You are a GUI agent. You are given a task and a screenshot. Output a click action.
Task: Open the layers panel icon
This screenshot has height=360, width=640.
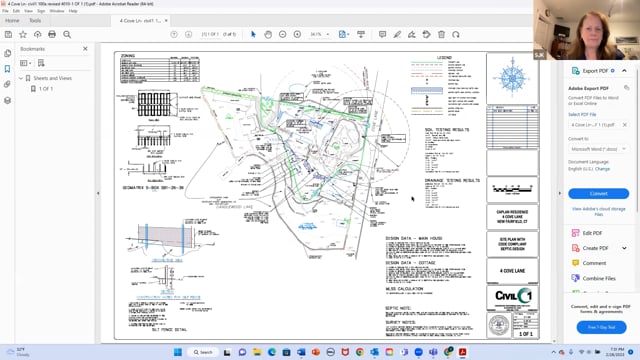pyautogui.click(x=7, y=100)
